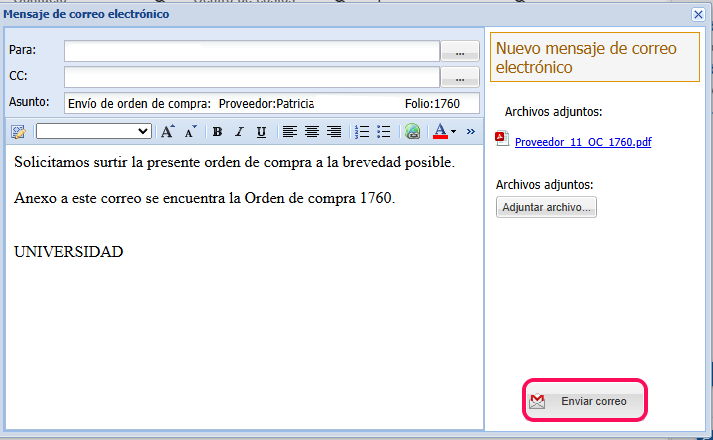Click the PDF icon beside the attachment
This screenshot has width=713, height=440.
pos(502,139)
